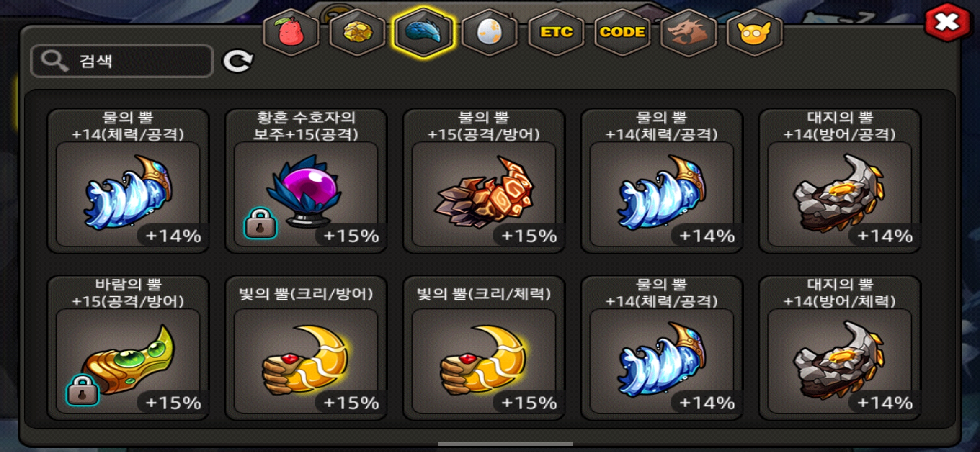The height and width of the screenshot is (452, 980).
Task: Close the inventory with the red X
Action: point(947,22)
